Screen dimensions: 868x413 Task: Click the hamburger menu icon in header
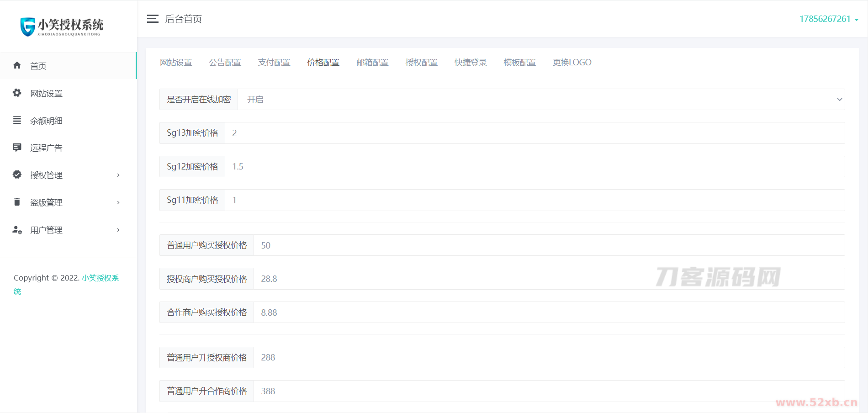[x=153, y=19]
